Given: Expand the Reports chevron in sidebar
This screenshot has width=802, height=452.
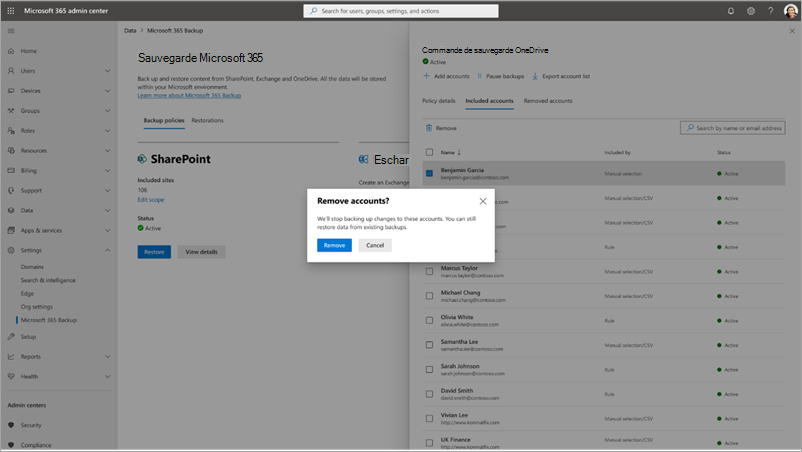Looking at the screenshot, I should (x=107, y=357).
